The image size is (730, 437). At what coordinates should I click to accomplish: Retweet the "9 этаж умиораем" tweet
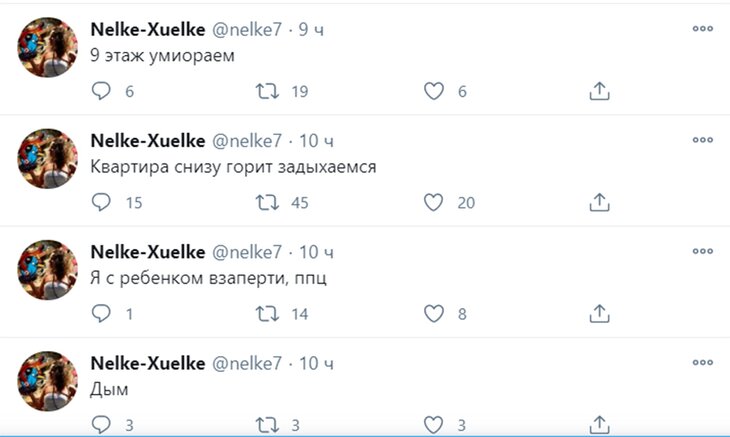click(267, 91)
